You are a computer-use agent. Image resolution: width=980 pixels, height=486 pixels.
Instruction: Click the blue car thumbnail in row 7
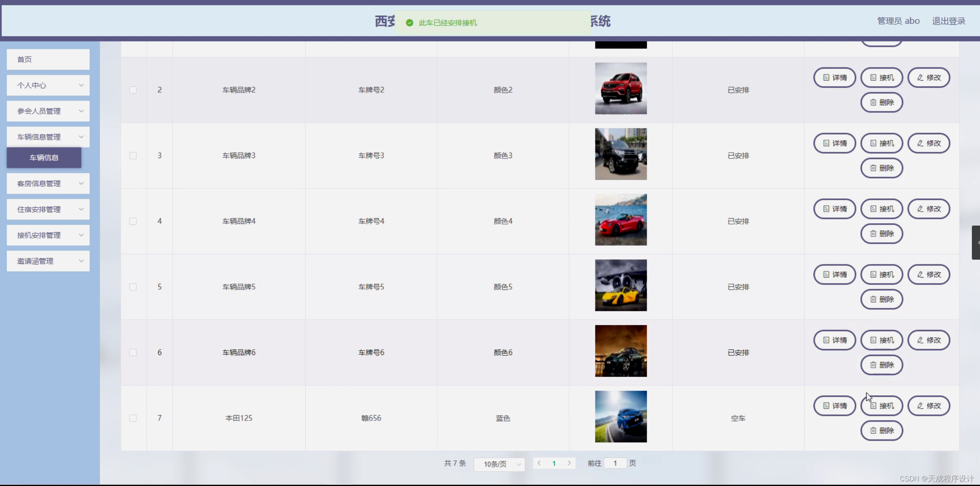tap(621, 417)
